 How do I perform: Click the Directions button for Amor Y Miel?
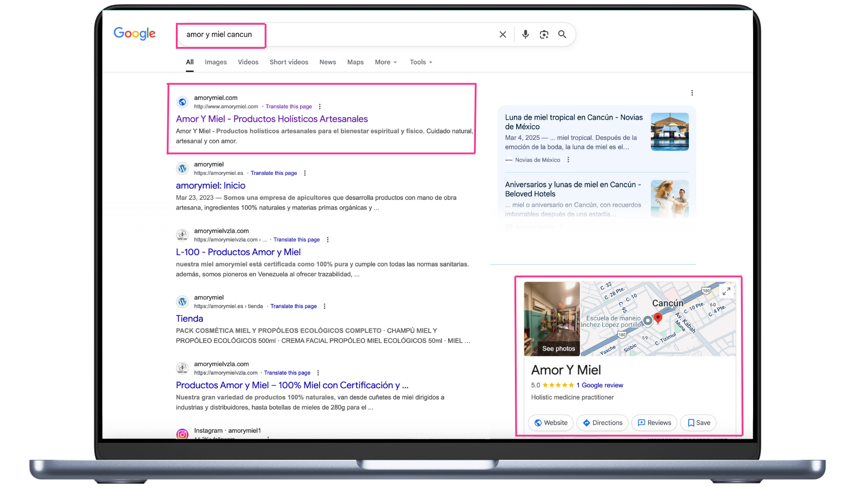[x=602, y=423]
